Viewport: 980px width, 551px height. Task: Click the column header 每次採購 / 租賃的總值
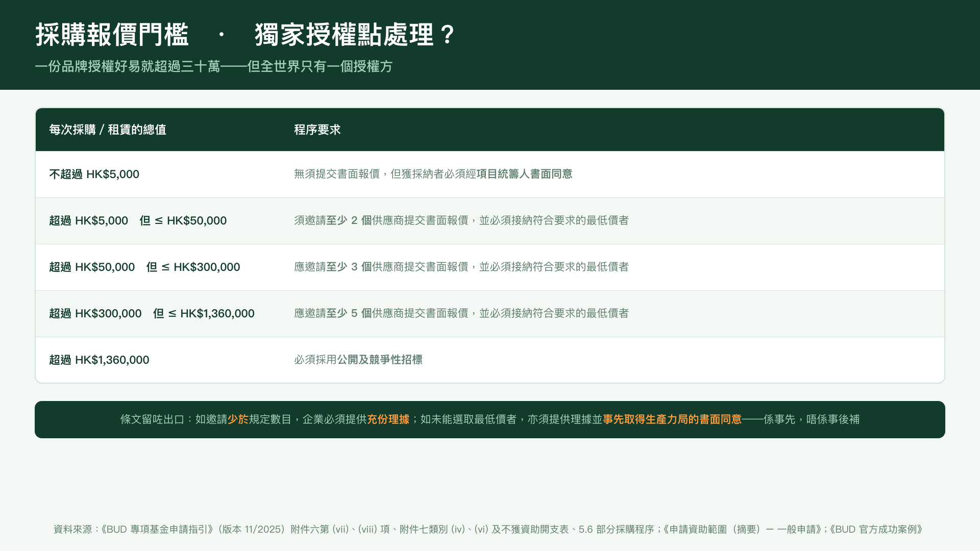pos(108,130)
